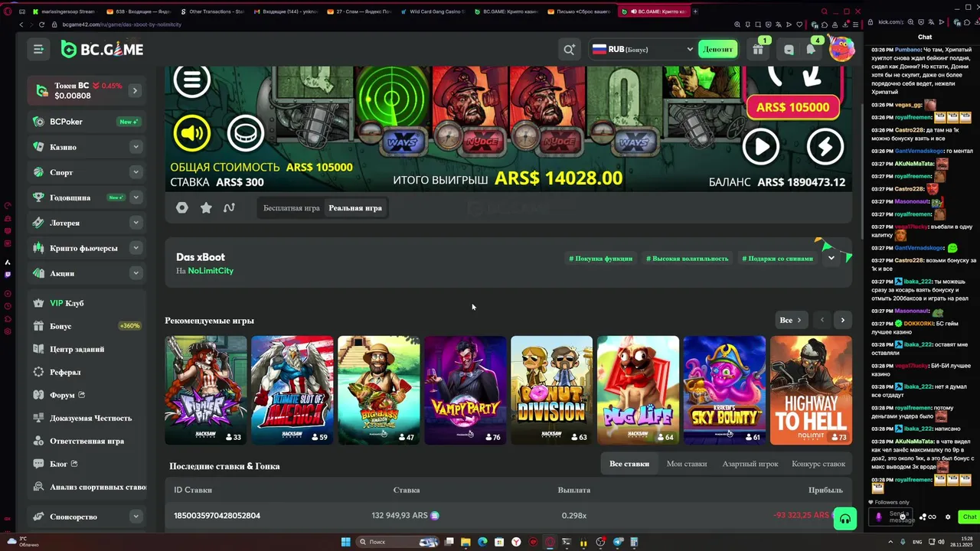This screenshot has width=980, height=551.
Task: Open the Vampy Party game thumbnail
Action: (x=465, y=390)
